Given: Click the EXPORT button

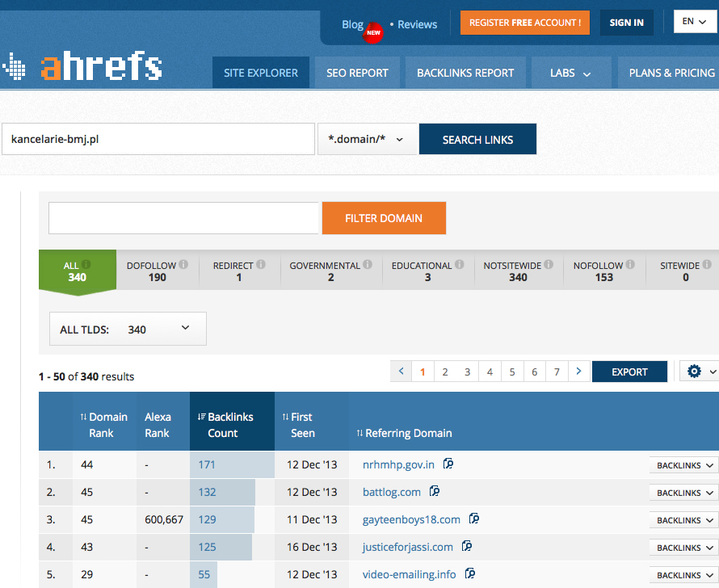Looking at the screenshot, I should [629, 372].
